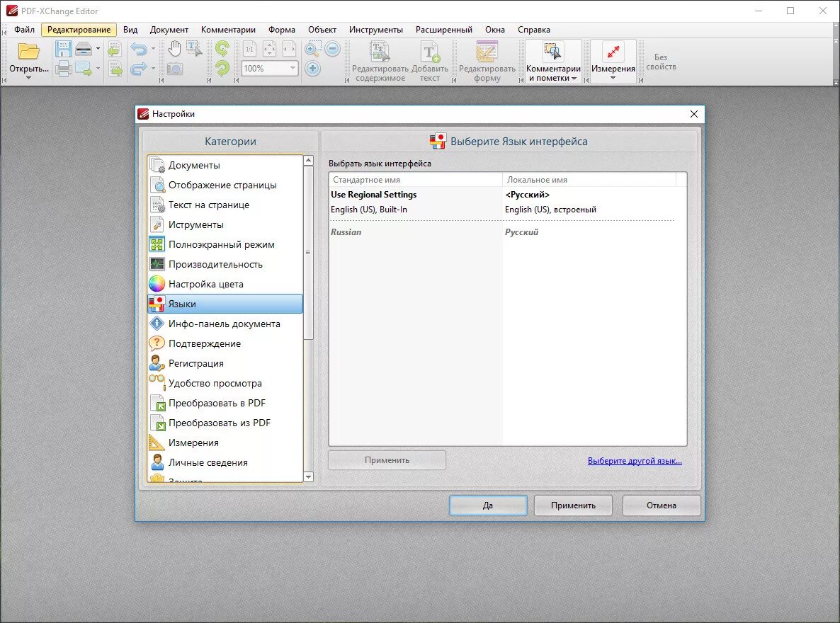Select the marquee zoom magnifier tool
Image resolution: width=840 pixels, height=623 pixels.
coord(312,49)
